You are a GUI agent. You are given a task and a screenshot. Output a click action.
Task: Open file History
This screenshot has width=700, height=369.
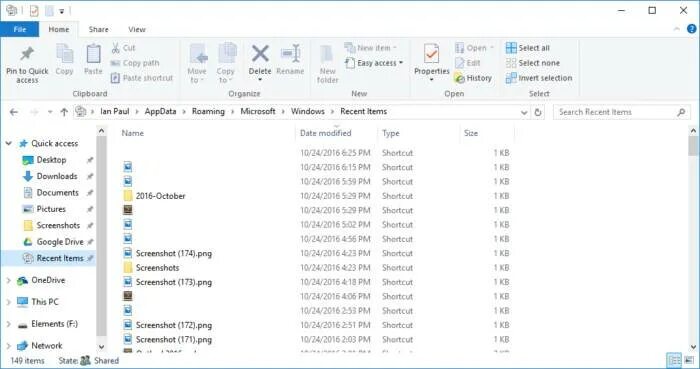(x=473, y=78)
